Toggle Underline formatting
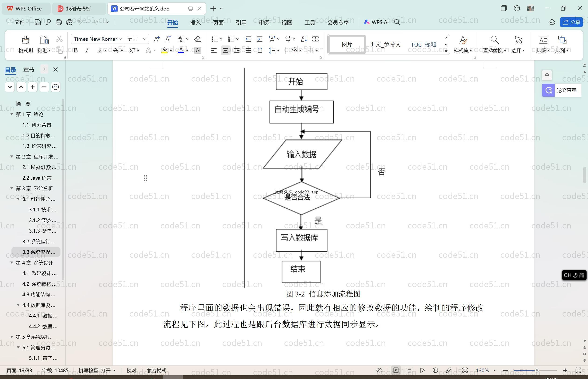Image resolution: width=588 pixels, height=379 pixels. coord(99,50)
